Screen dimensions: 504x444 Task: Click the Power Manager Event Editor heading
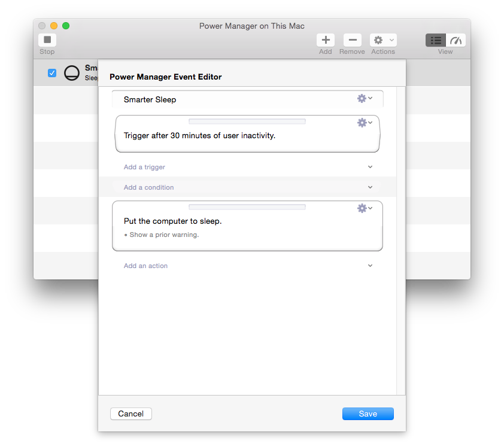[166, 77]
